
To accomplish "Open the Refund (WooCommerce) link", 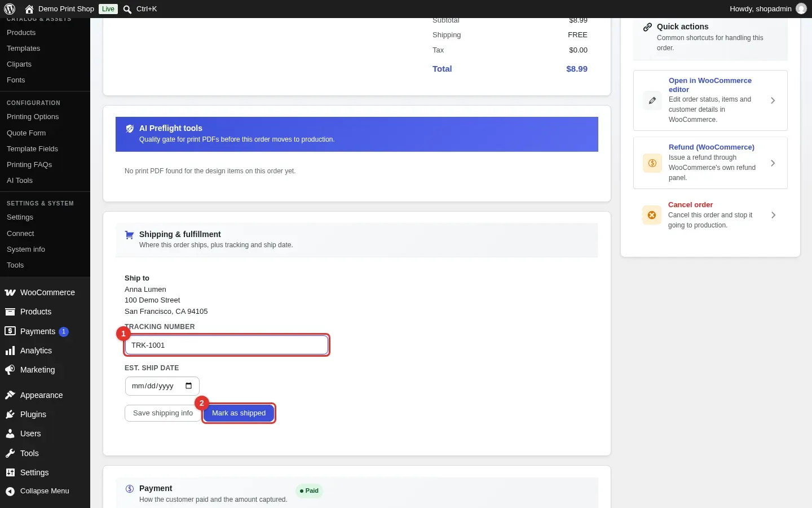I will [712, 147].
